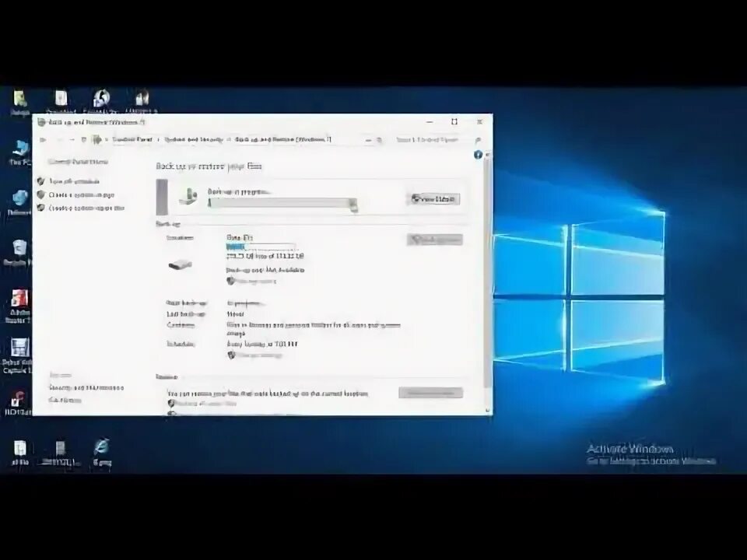This screenshot has height=560, width=747.
Task: Open File History link in sidebar
Action: pyautogui.click(x=65, y=401)
